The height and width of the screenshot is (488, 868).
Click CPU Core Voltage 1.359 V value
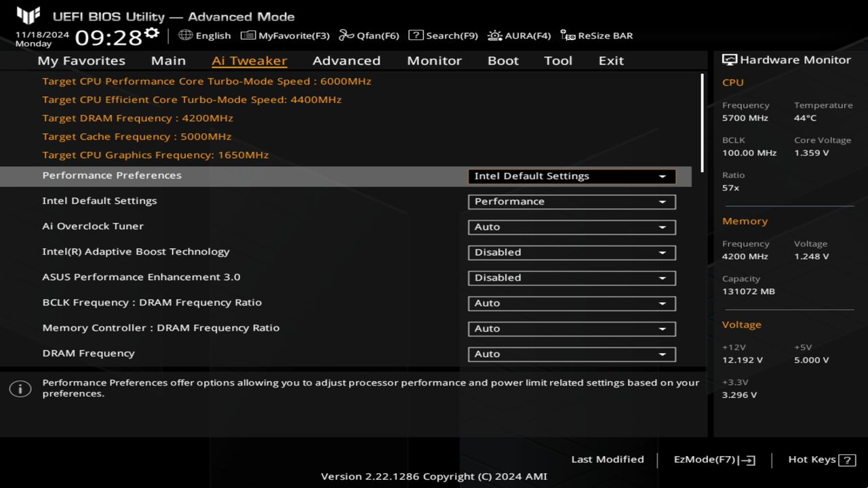811,152
